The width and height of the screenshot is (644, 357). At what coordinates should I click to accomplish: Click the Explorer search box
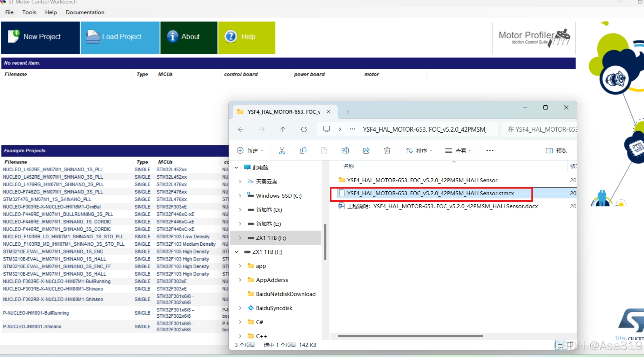(x=539, y=129)
